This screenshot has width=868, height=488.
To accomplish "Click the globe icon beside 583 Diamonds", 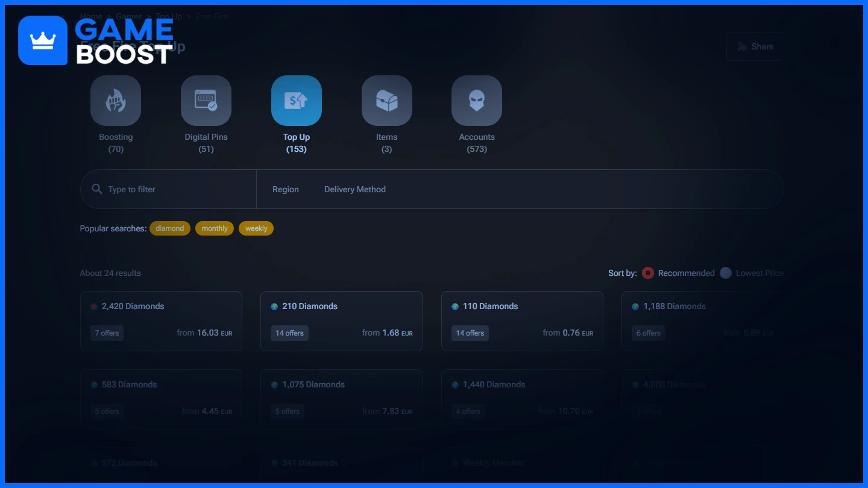I will [x=94, y=385].
